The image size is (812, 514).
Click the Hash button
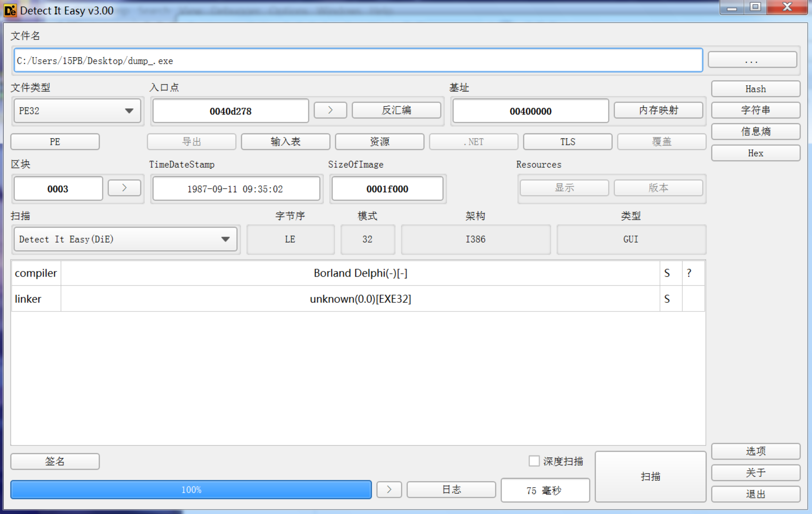pyautogui.click(x=755, y=89)
